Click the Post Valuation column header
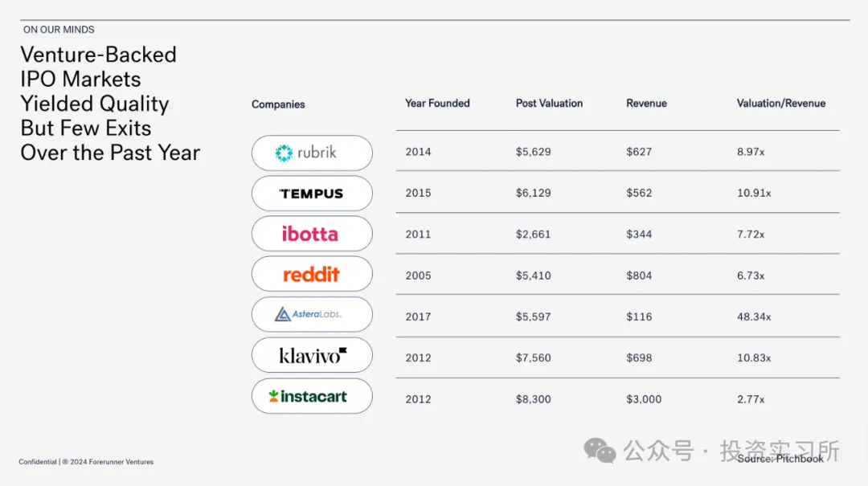 click(x=549, y=104)
